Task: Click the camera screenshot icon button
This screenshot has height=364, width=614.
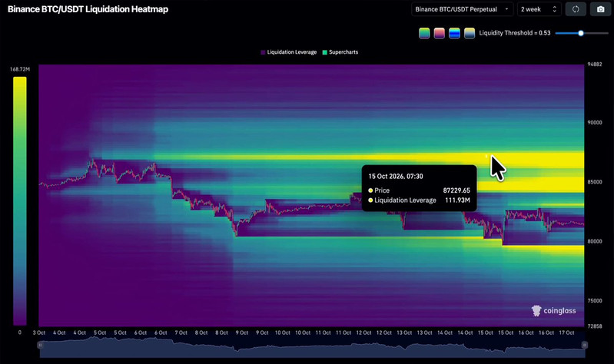Action: [x=600, y=9]
